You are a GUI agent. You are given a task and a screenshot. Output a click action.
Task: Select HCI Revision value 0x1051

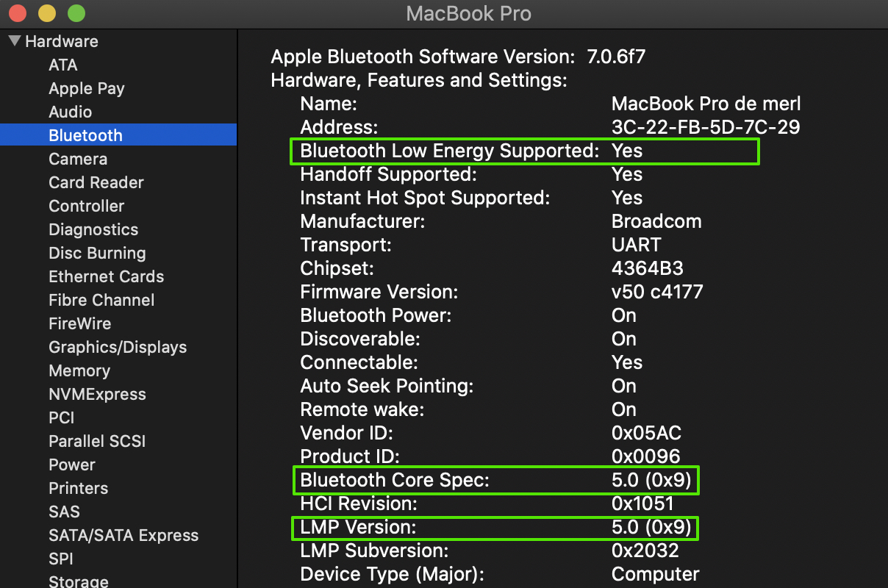642,503
